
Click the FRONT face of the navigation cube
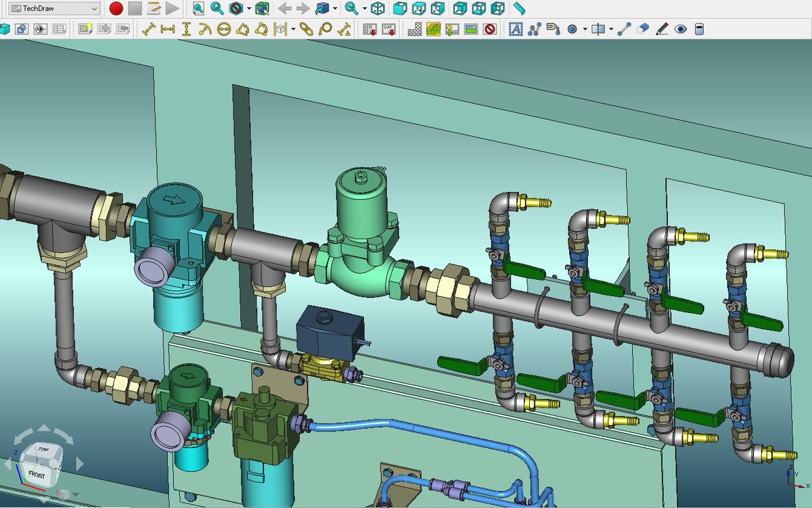(37, 474)
